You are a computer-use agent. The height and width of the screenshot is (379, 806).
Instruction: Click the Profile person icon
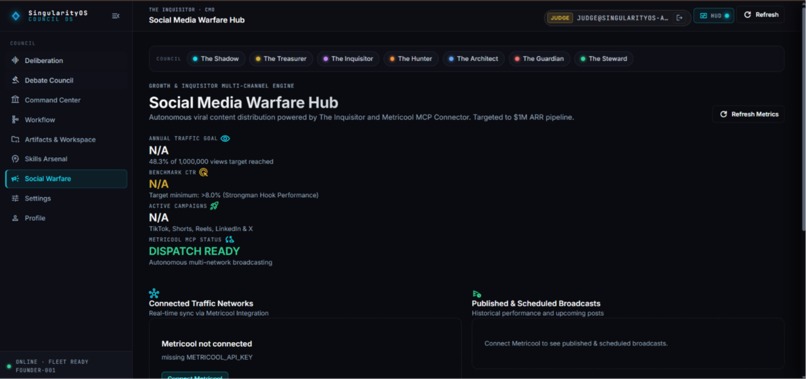[x=15, y=218]
